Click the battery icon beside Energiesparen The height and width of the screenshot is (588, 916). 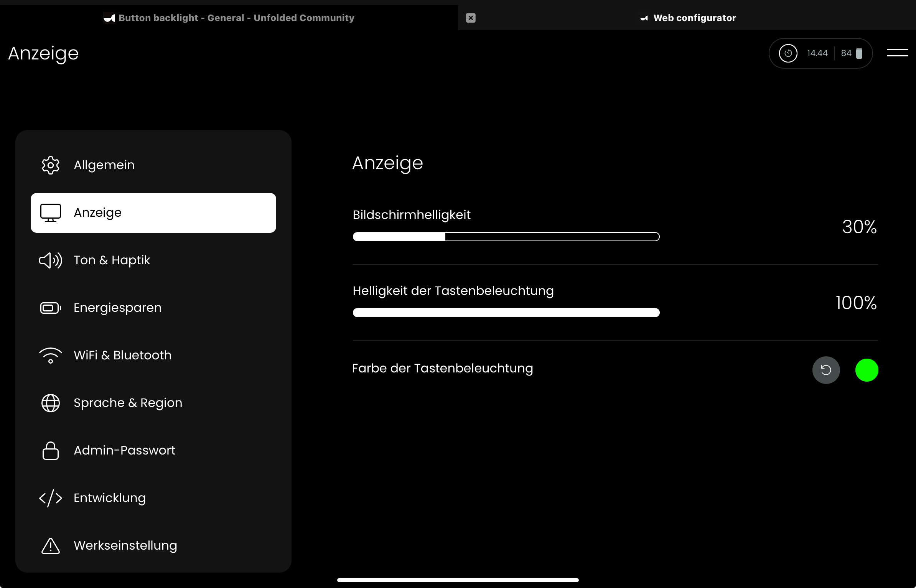coord(51,308)
